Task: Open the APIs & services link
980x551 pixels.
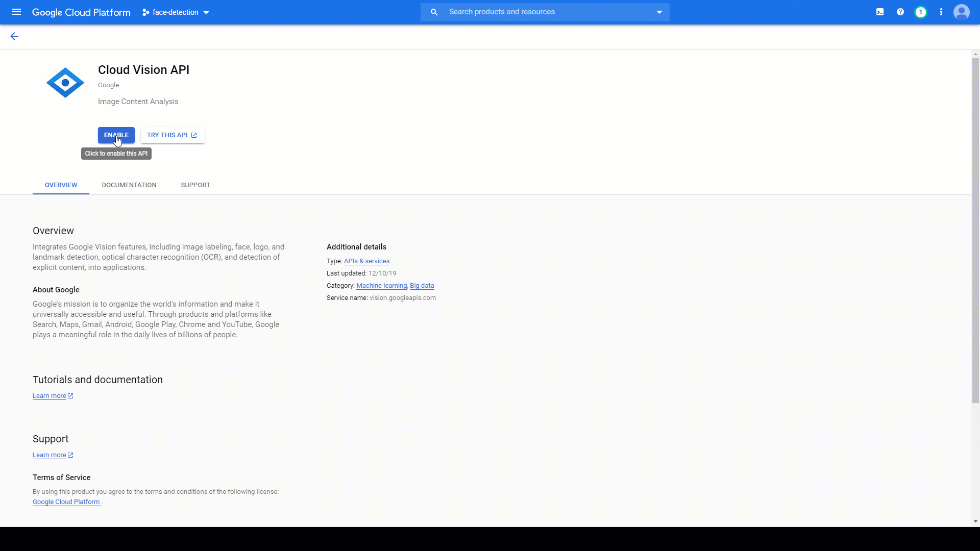Action: (x=367, y=261)
